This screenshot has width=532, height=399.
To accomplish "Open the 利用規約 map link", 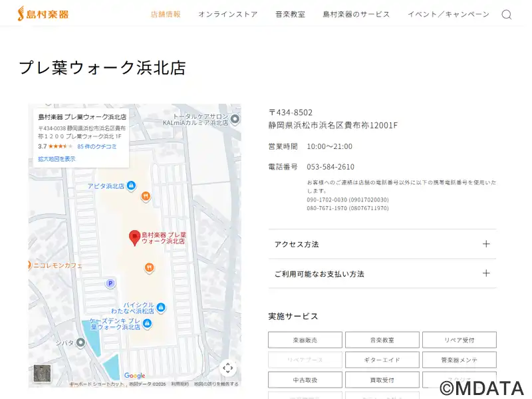I will (180, 384).
